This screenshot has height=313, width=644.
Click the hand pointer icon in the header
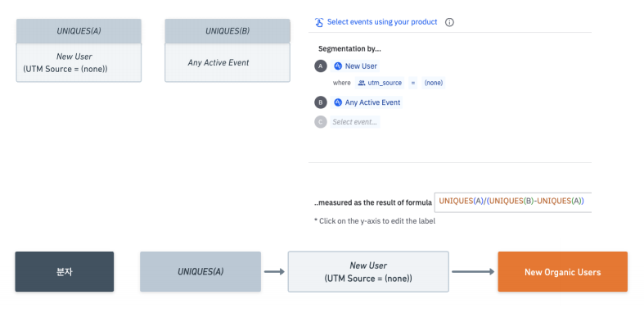319,22
